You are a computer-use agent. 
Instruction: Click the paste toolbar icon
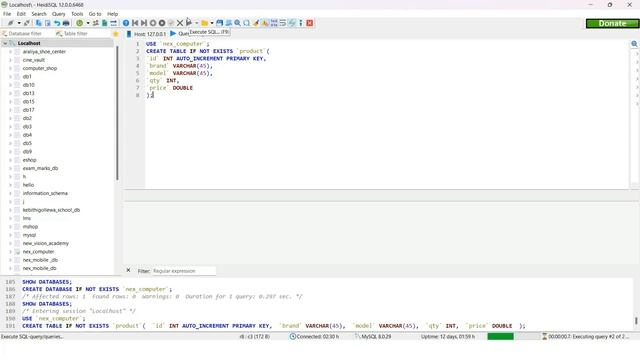click(x=48, y=23)
